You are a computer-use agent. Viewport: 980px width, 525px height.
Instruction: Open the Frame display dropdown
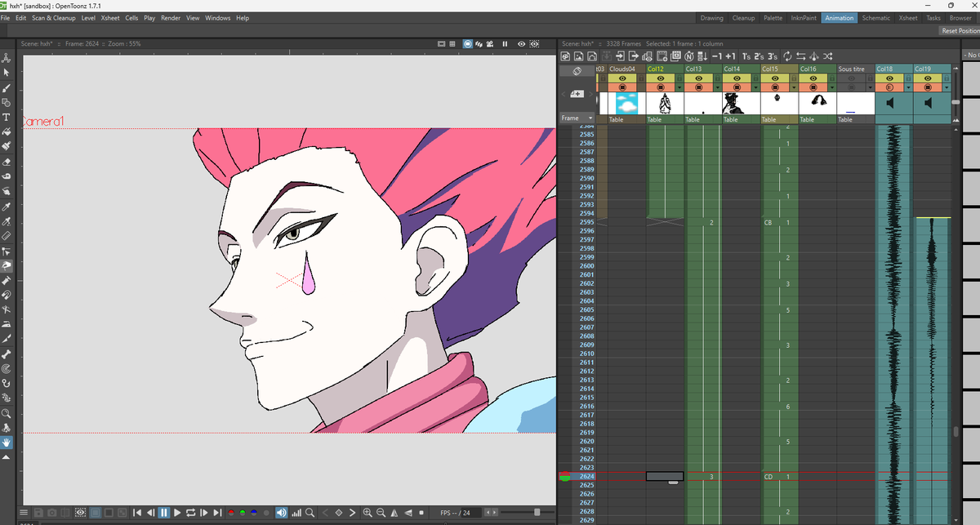pos(577,118)
